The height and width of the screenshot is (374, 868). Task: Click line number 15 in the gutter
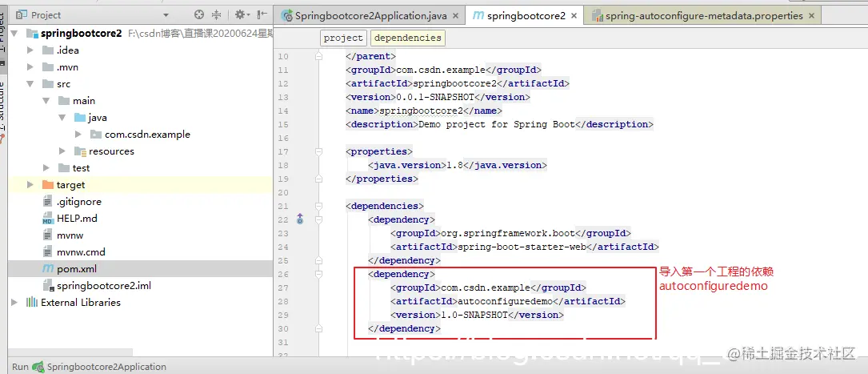click(x=283, y=124)
